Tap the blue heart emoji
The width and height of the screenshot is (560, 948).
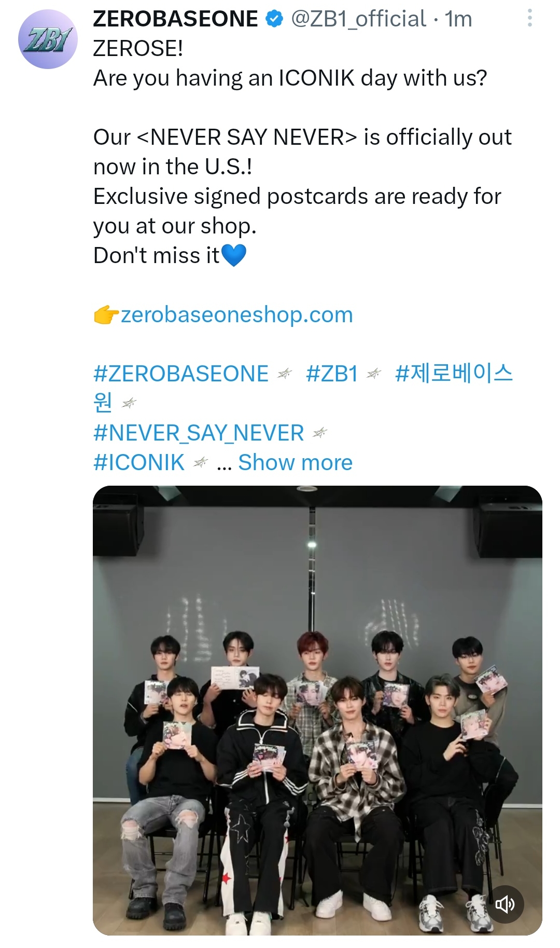click(x=233, y=255)
